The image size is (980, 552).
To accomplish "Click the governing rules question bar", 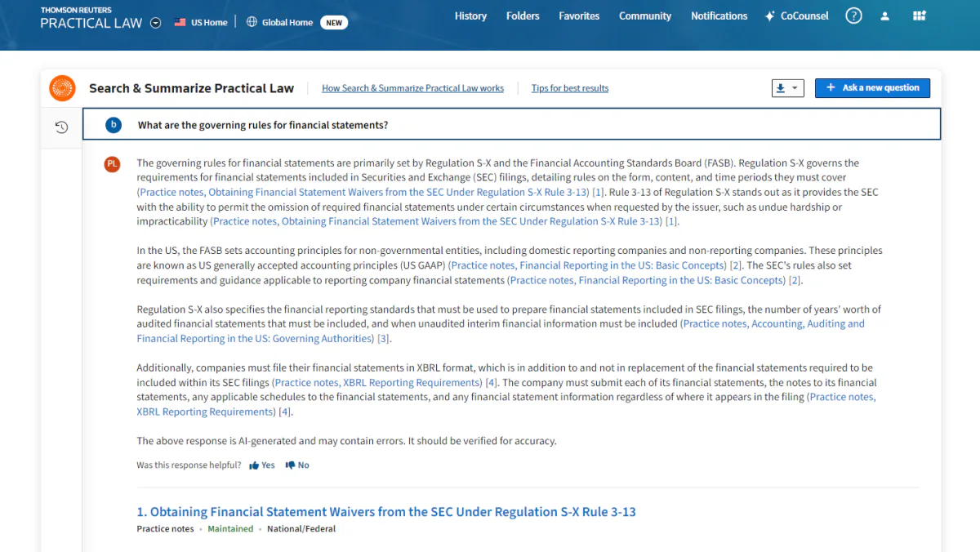I will [512, 125].
